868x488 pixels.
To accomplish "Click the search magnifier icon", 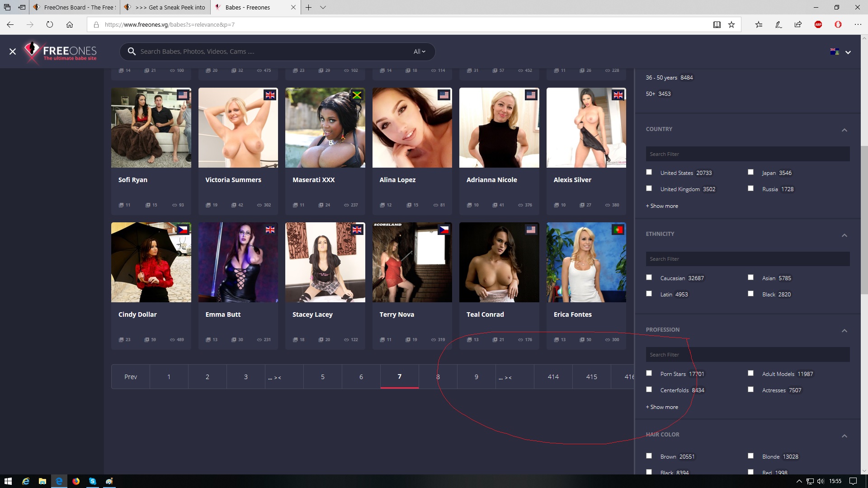I will pyautogui.click(x=132, y=52).
